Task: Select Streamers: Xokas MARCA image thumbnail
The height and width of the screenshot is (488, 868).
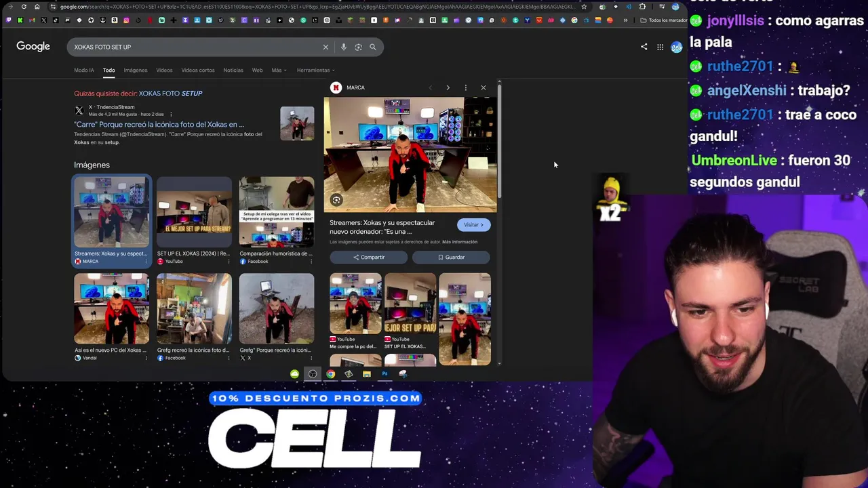Action: point(111,212)
